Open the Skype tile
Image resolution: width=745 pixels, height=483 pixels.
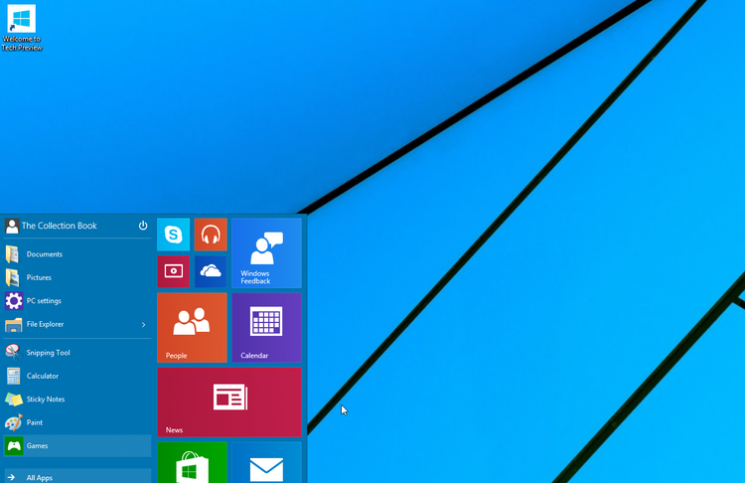(173, 234)
